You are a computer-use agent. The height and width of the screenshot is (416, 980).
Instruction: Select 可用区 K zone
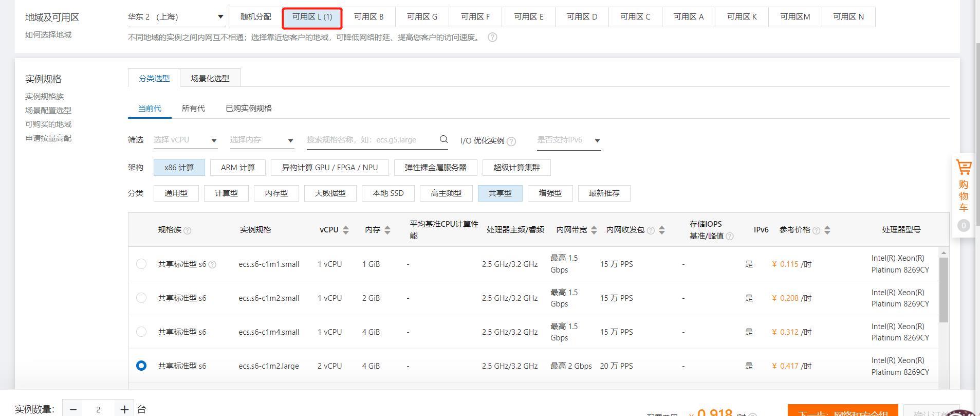[742, 17]
